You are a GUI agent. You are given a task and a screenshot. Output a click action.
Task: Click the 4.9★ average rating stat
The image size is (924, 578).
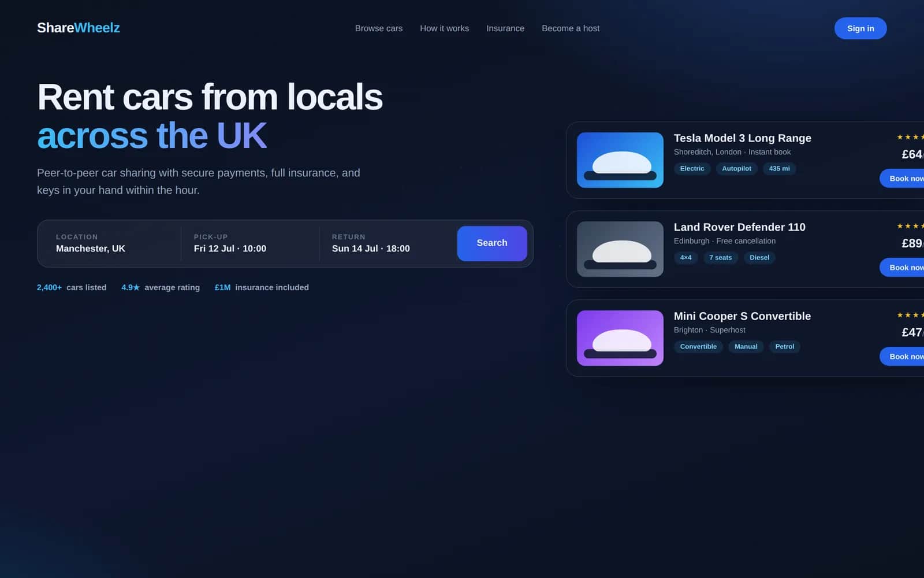tap(161, 287)
